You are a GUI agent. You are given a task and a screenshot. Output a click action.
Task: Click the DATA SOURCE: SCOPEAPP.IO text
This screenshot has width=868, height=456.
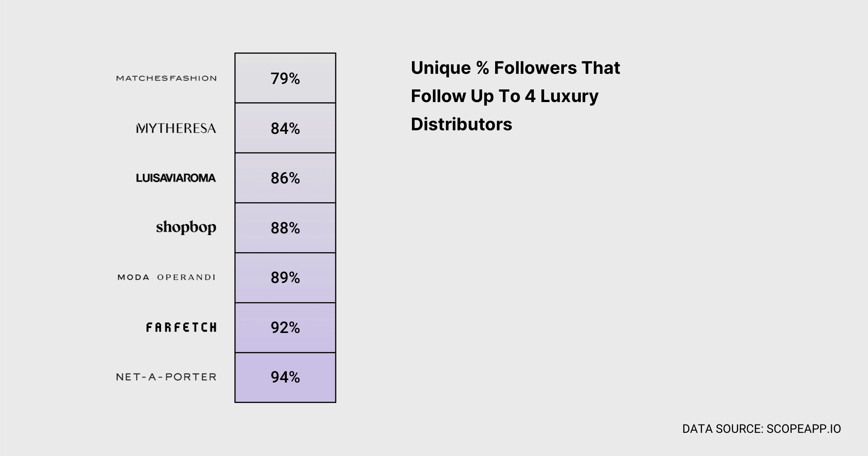pos(762,429)
